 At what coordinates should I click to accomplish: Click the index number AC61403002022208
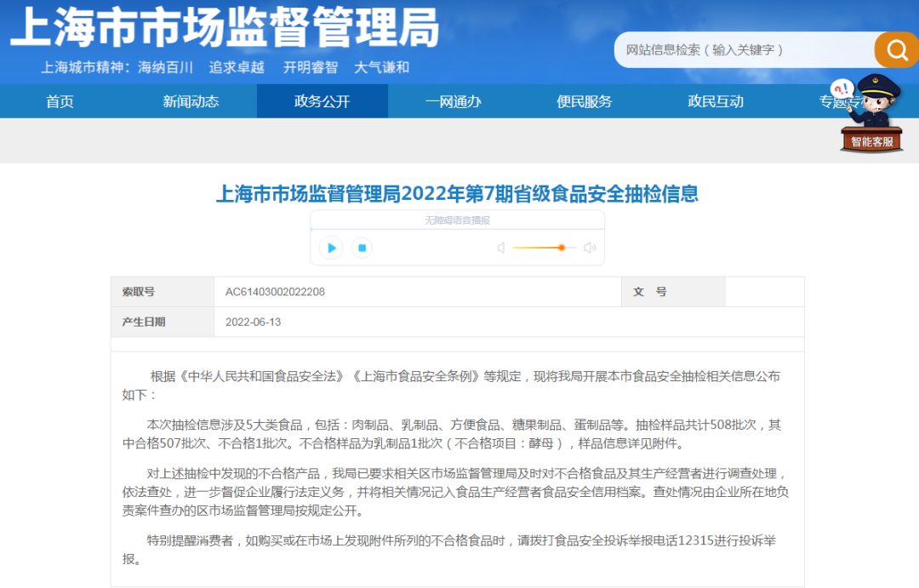pos(275,292)
